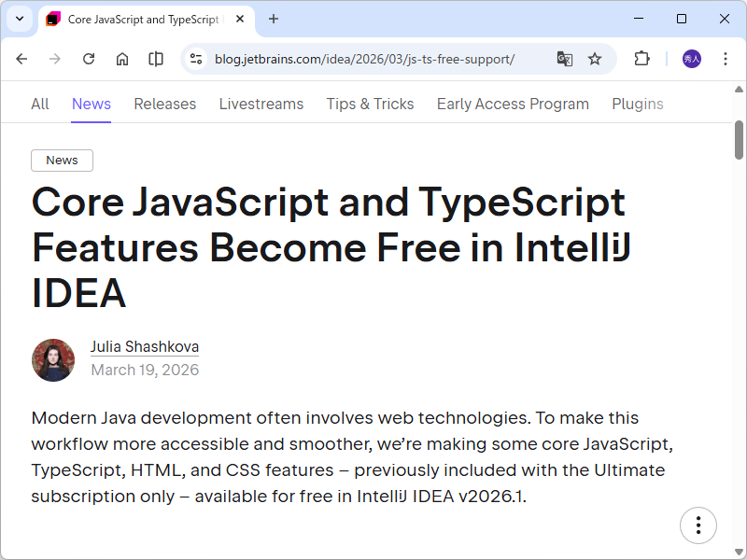Image resolution: width=747 pixels, height=560 pixels.
Task: Open the Tips & Tricks category
Action: [370, 104]
